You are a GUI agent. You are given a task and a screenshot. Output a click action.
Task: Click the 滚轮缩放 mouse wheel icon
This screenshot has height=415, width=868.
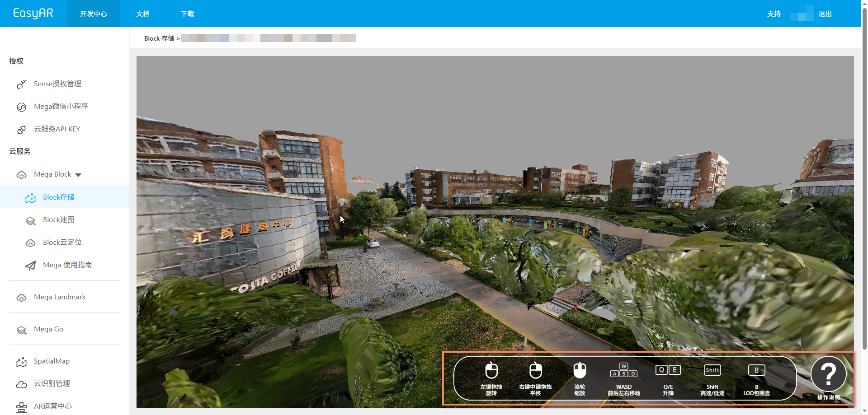click(x=580, y=370)
